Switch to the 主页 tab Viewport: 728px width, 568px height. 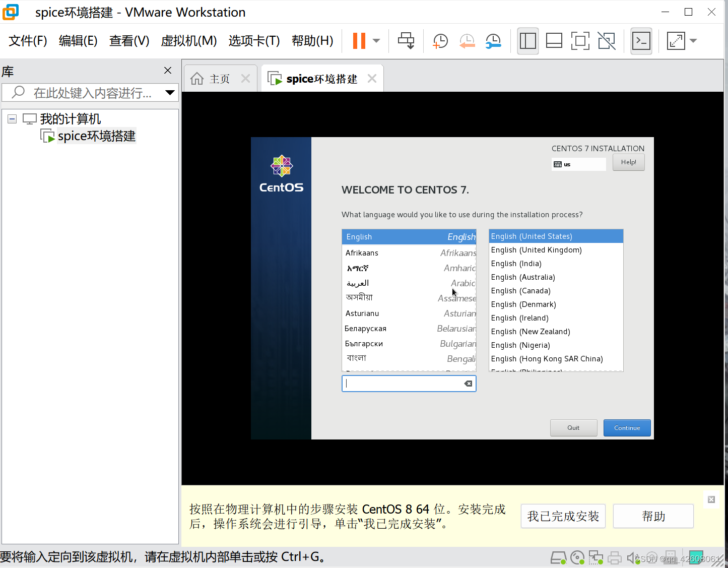[x=219, y=78]
